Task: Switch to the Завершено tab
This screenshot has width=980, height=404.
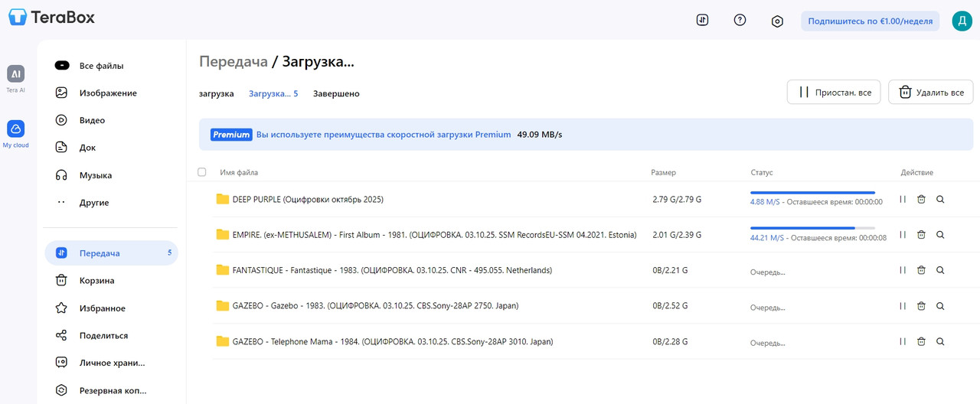Action: (336, 93)
